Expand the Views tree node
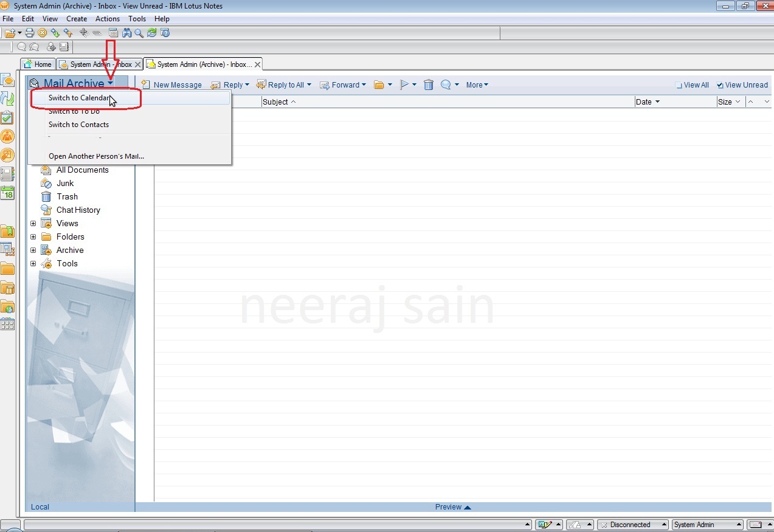This screenshot has width=774, height=532. coord(33,223)
